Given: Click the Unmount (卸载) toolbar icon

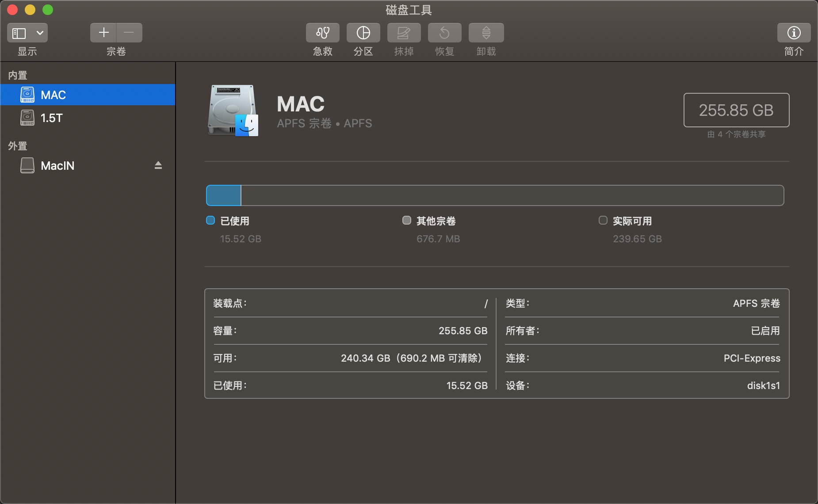Looking at the screenshot, I should (x=486, y=33).
